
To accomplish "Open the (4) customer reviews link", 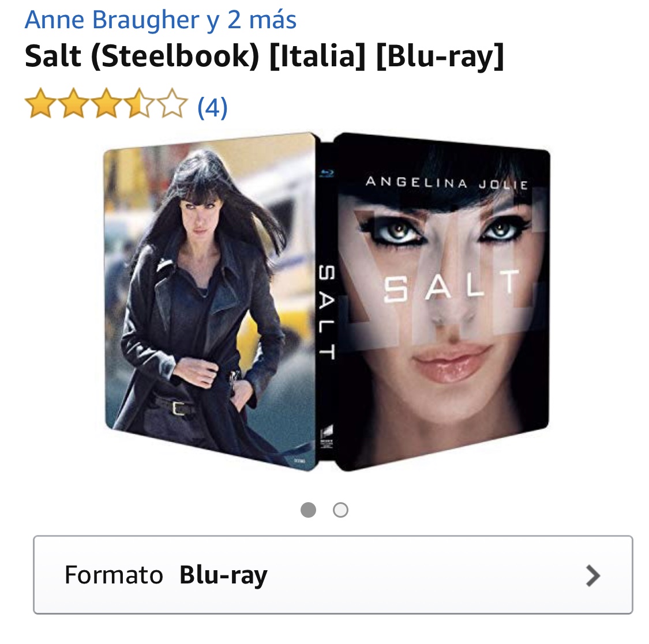I will point(212,107).
